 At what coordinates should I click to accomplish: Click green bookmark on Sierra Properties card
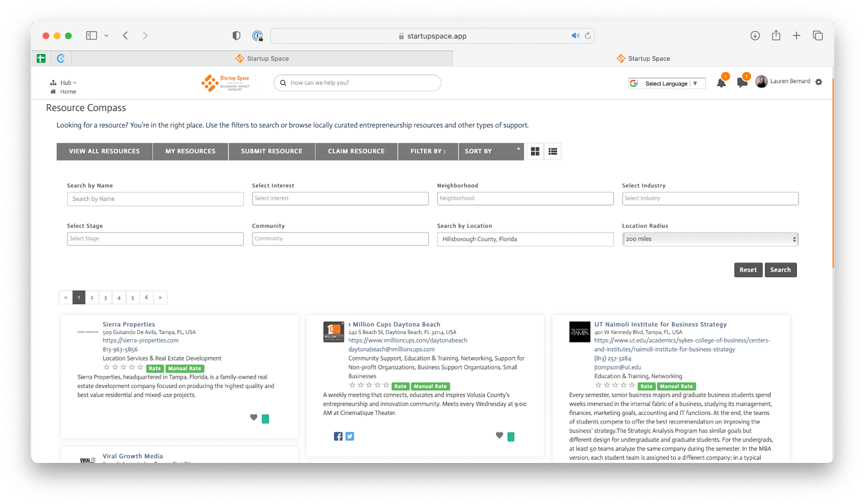265,419
